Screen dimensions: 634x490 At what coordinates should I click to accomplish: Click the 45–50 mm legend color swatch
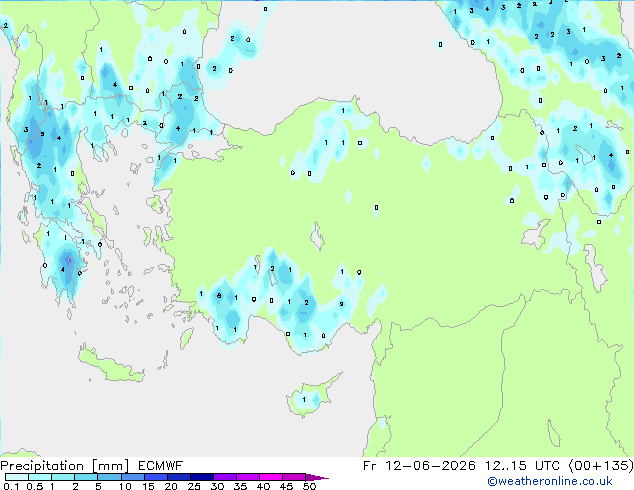294,477
